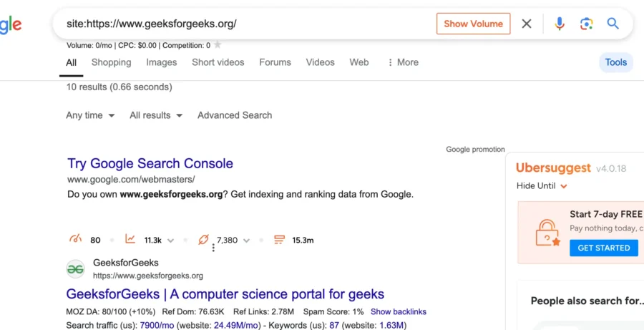Switch to the Images tab
The image size is (644, 330).
pos(162,62)
